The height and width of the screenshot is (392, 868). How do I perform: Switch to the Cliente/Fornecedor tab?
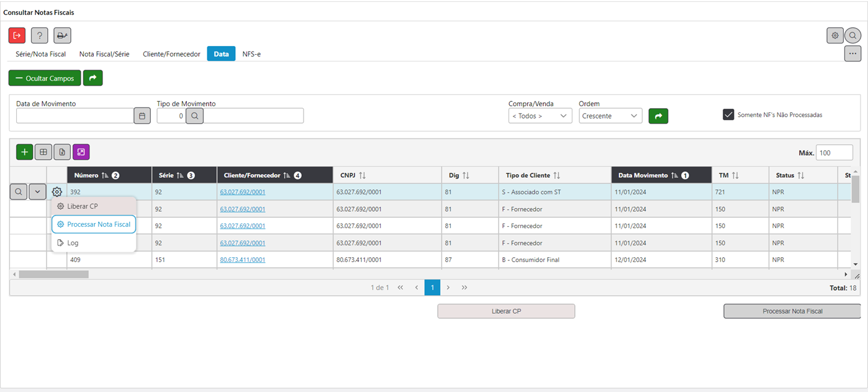171,54
